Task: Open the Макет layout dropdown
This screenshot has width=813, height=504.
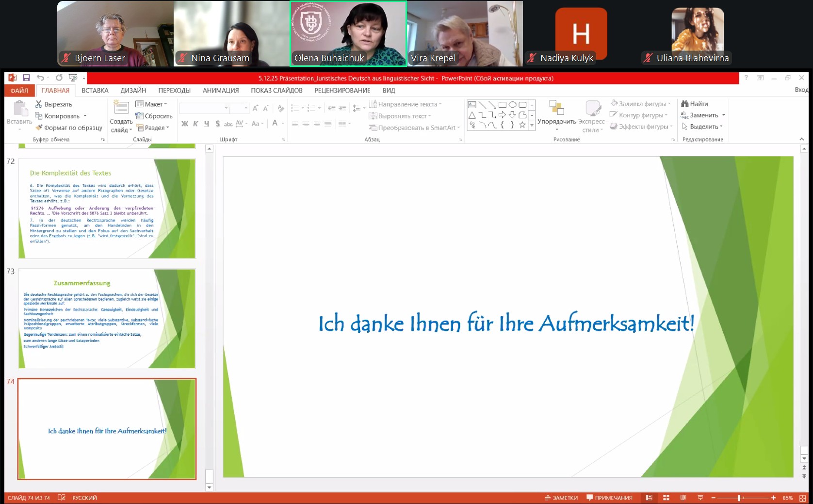Action: [x=151, y=104]
